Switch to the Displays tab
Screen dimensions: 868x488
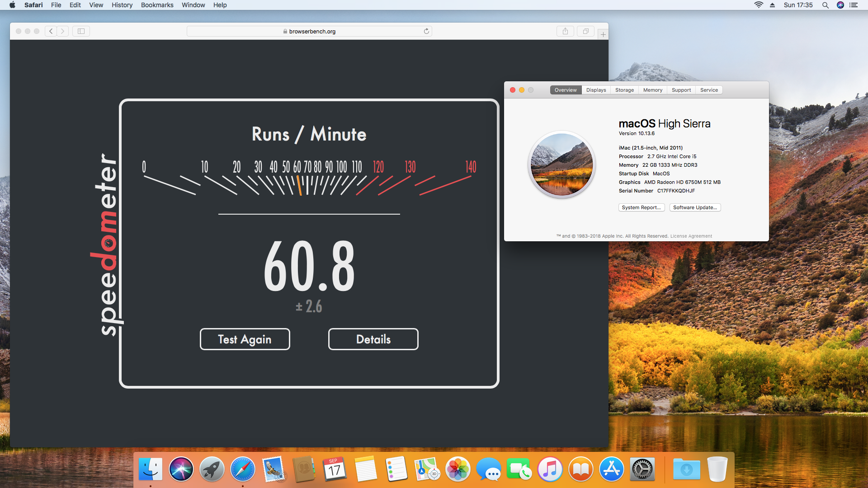pos(596,90)
